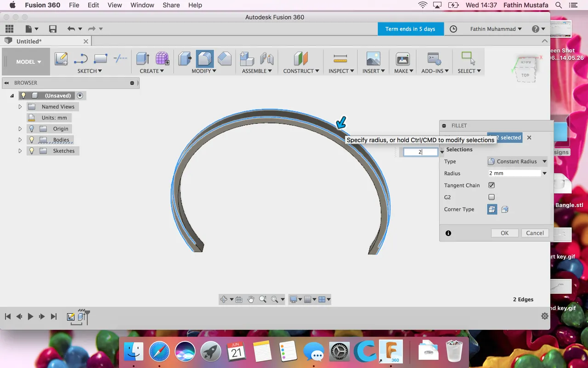This screenshot has height=368, width=588.
Task: Click the floating radius input field
Action: click(420, 152)
